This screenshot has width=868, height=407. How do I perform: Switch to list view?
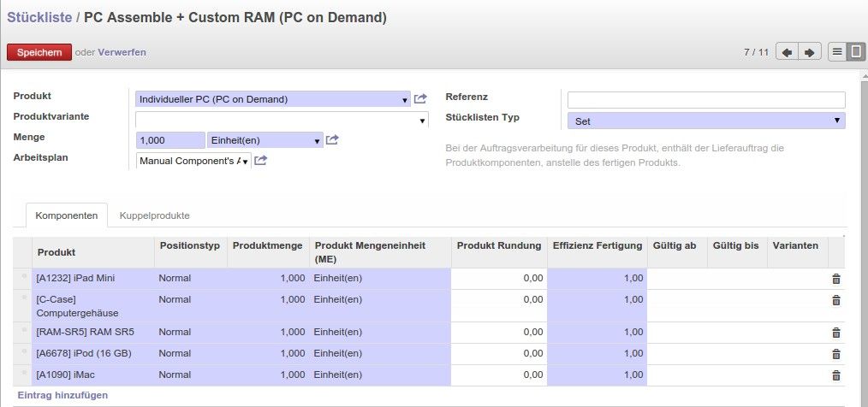coord(838,52)
